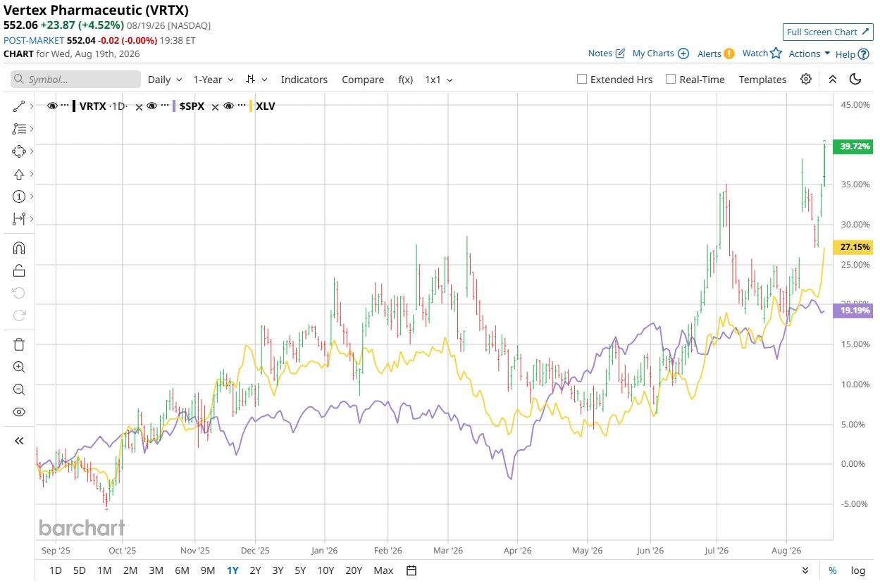Open the bar type chart style dropdown
Viewport: 880px width, 588px height.
pos(256,80)
